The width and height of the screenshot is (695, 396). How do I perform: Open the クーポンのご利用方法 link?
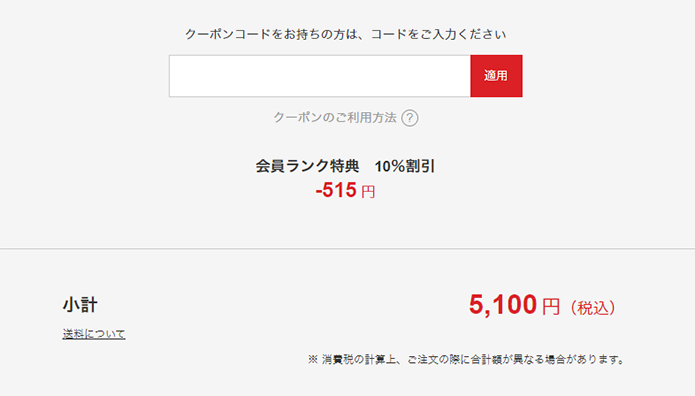point(335,118)
